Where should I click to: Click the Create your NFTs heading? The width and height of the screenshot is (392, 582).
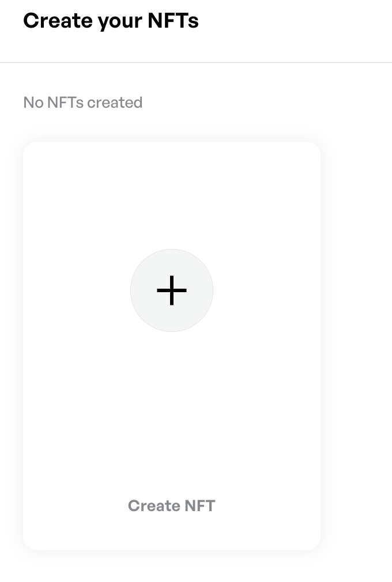(111, 21)
